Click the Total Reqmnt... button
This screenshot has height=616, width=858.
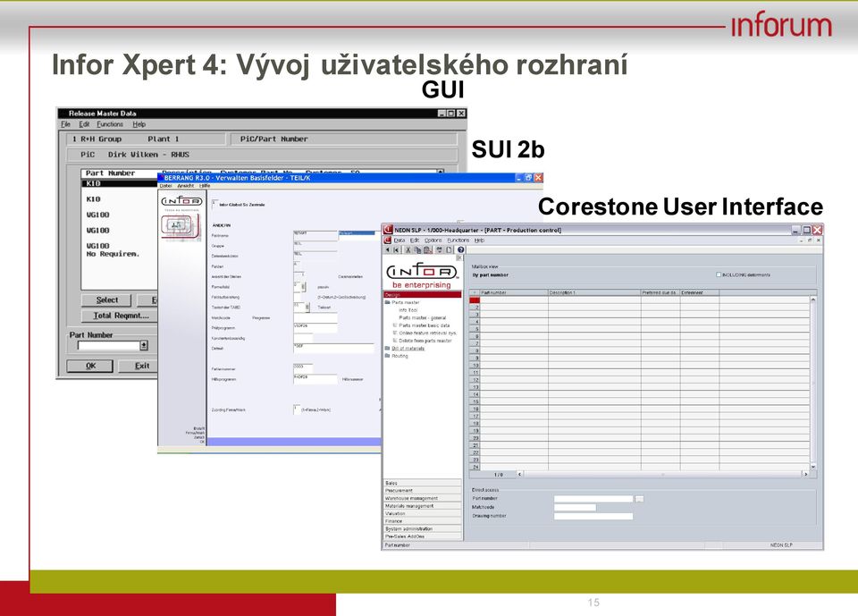tap(121, 316)
